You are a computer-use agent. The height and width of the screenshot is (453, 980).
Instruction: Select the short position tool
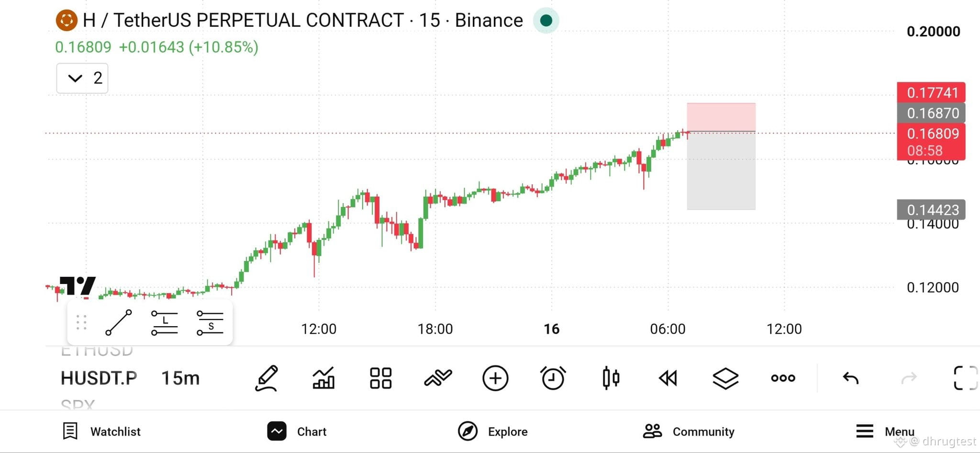[x=210, y=323]
